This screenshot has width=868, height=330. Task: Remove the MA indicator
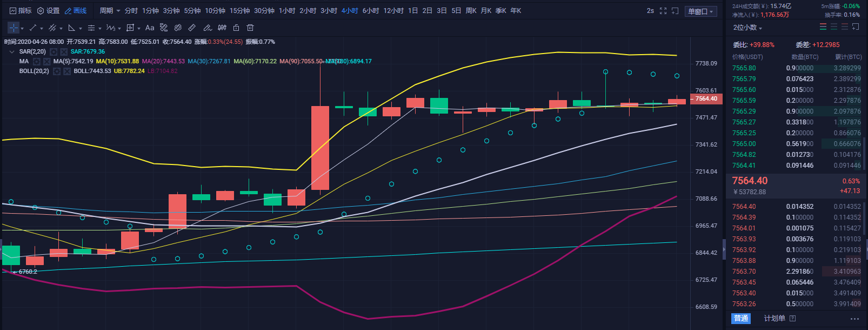tap(47, 62)
